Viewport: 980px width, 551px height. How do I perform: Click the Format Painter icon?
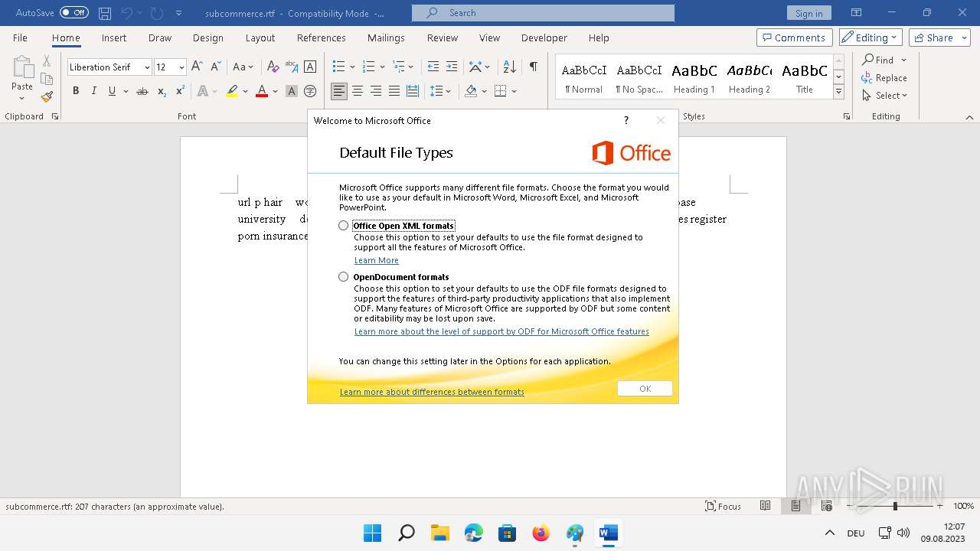(47, 97)
